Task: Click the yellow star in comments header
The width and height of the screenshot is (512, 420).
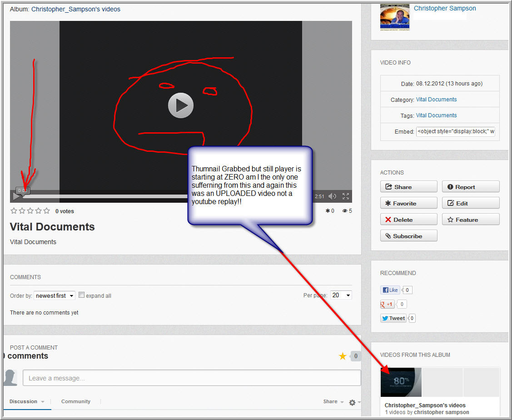Action: pos(343,356)
